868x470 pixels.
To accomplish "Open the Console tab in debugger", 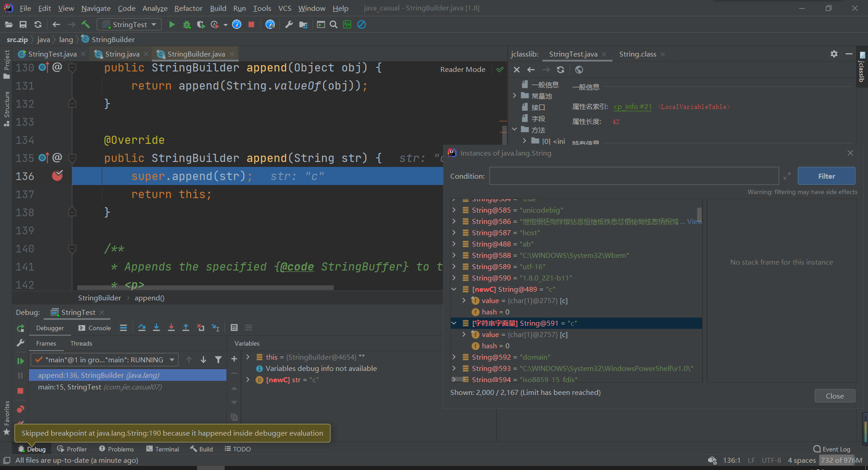I will (94, 328).
